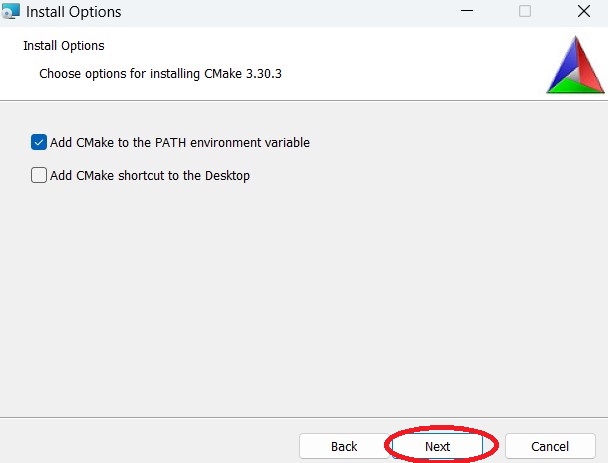Cancel the CMake installation

[x=550, y=446]
